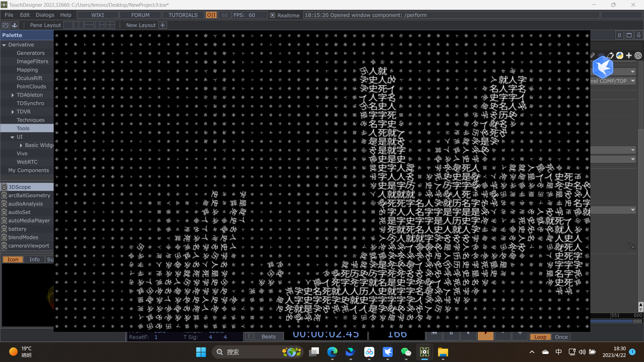Collapse the Derivative palette folder

tap(4, 45)
